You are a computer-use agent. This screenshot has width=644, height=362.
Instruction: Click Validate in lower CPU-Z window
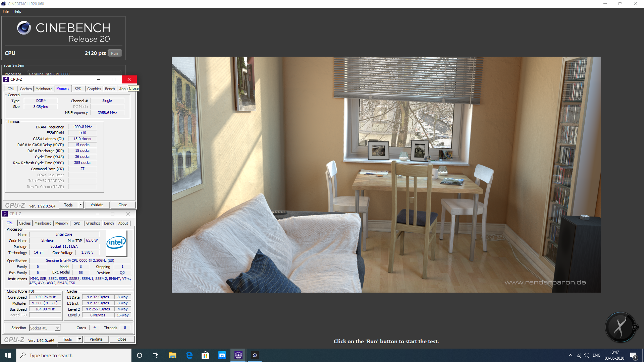click(x=96, y=339)
